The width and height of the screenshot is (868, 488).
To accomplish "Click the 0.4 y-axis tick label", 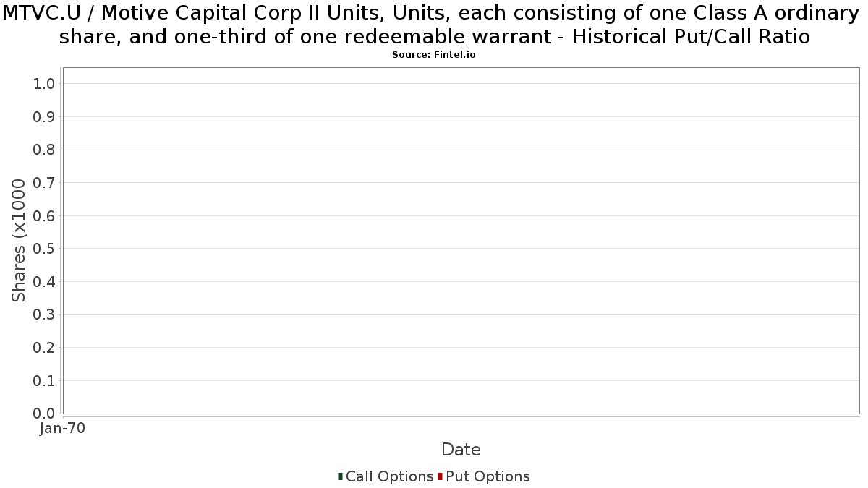I will pyautogui.click(x=44, y=282).
